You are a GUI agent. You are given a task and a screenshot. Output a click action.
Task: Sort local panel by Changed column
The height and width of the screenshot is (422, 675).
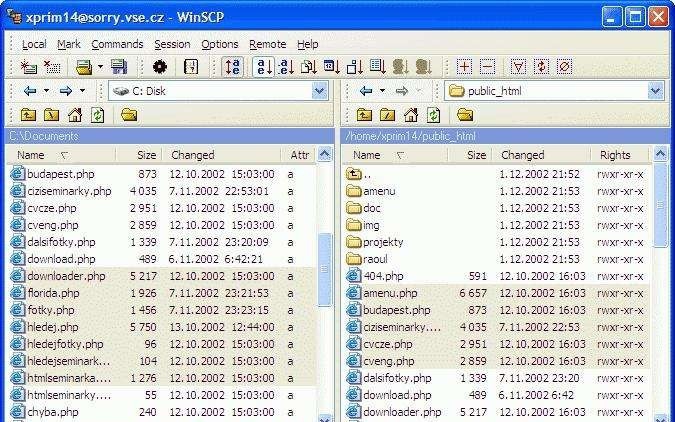(x=221, y=155)
